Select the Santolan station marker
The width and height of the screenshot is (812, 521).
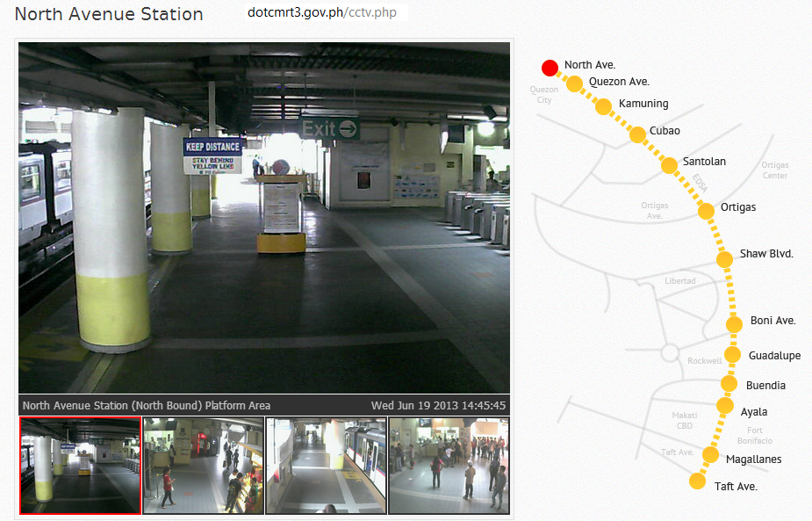point(667,163)
